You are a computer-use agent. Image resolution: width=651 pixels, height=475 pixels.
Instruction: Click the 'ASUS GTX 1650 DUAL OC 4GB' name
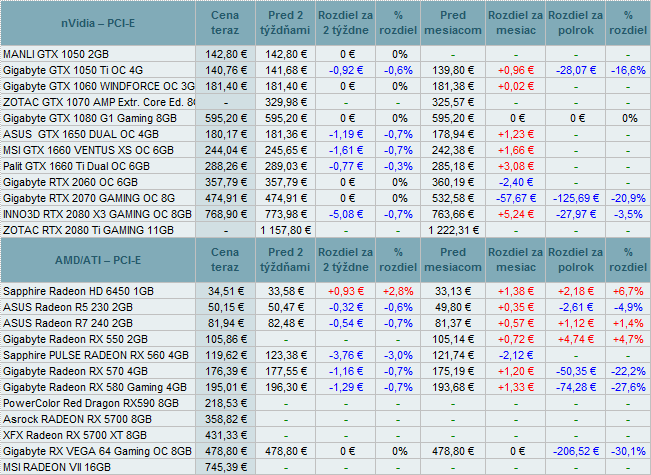coord(81,135)
